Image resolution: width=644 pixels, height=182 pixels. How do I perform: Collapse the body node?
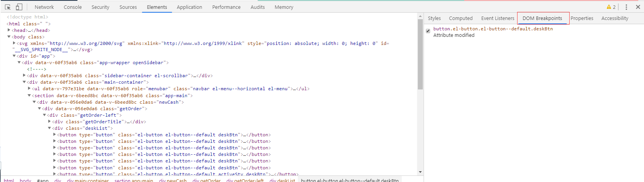(x=9, y=36)
